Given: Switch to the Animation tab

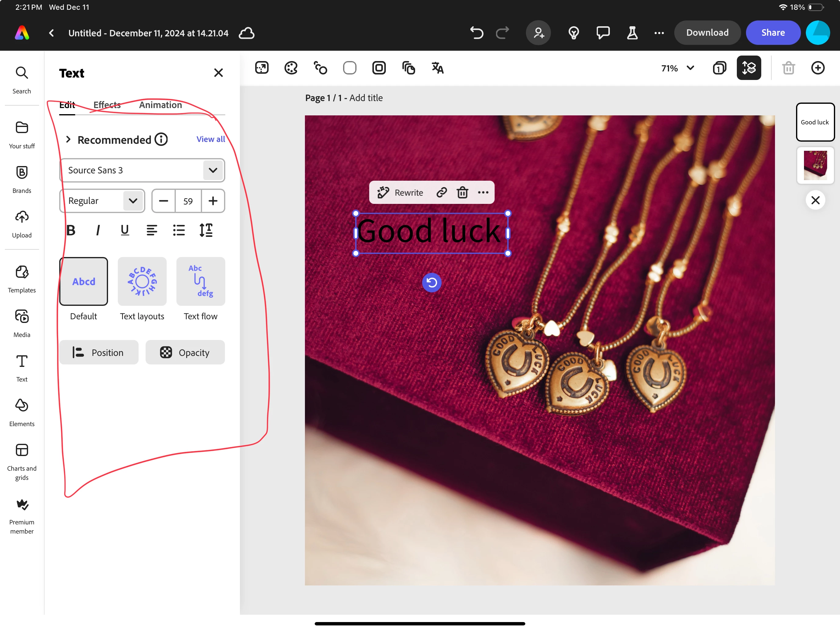Looking at the screenshot, I should pyautogui.click(x=160, y=105).
